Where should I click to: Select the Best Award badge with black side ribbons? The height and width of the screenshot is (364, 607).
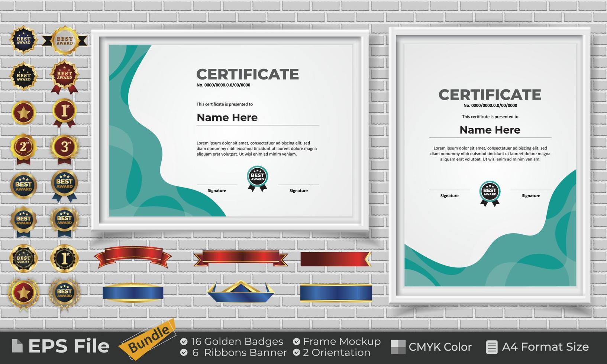[65, 40]
